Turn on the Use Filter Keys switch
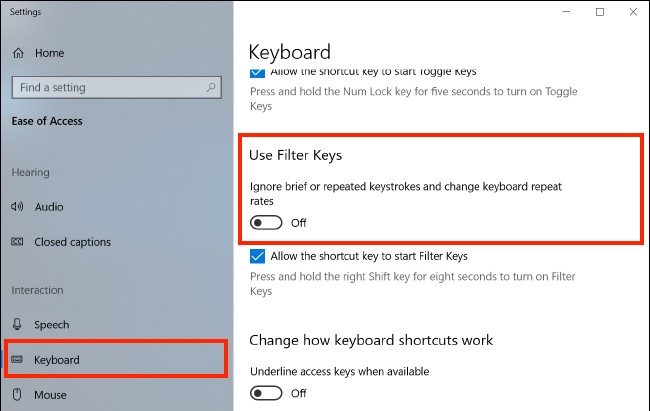Viewport: 650px width, 411px height. (x=266, y=222)
